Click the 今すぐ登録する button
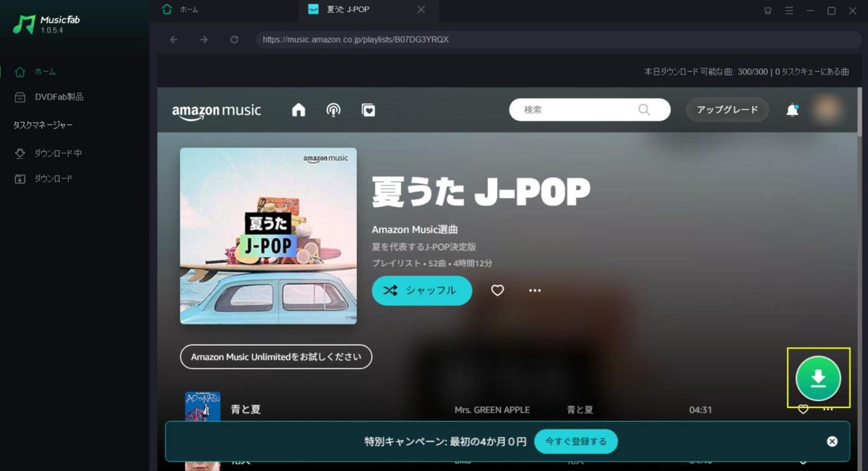This screenshot has width=868, height=471. coord(576,441)
